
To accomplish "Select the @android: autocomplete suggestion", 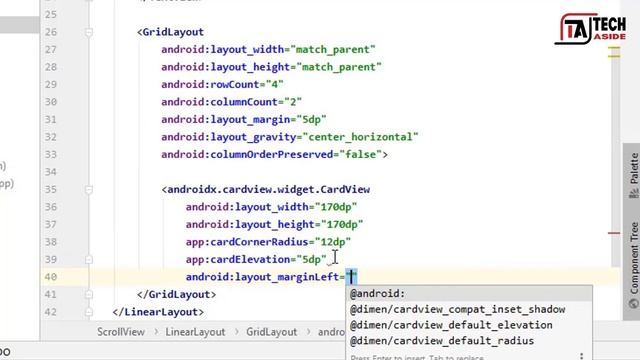I will tap(469, 293).
